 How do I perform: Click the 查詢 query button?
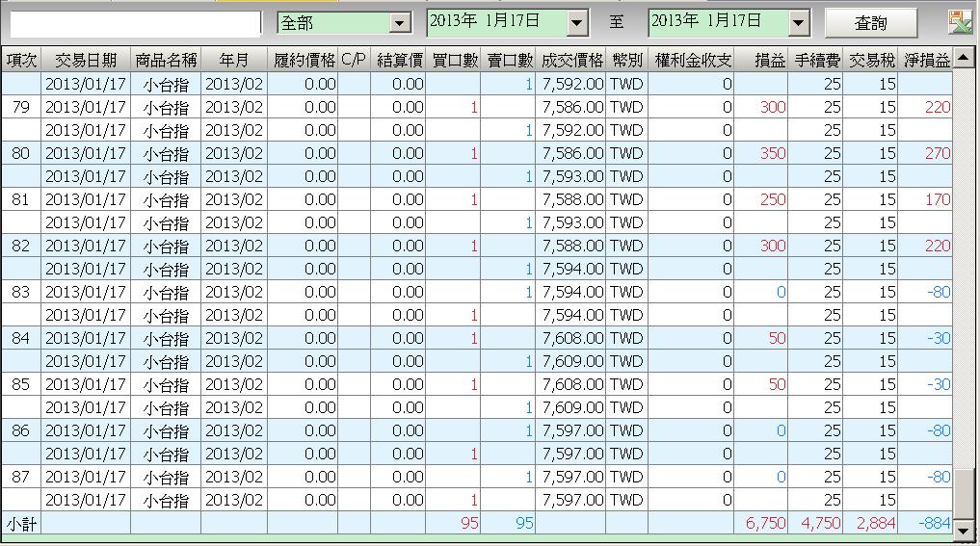point(870,23)
